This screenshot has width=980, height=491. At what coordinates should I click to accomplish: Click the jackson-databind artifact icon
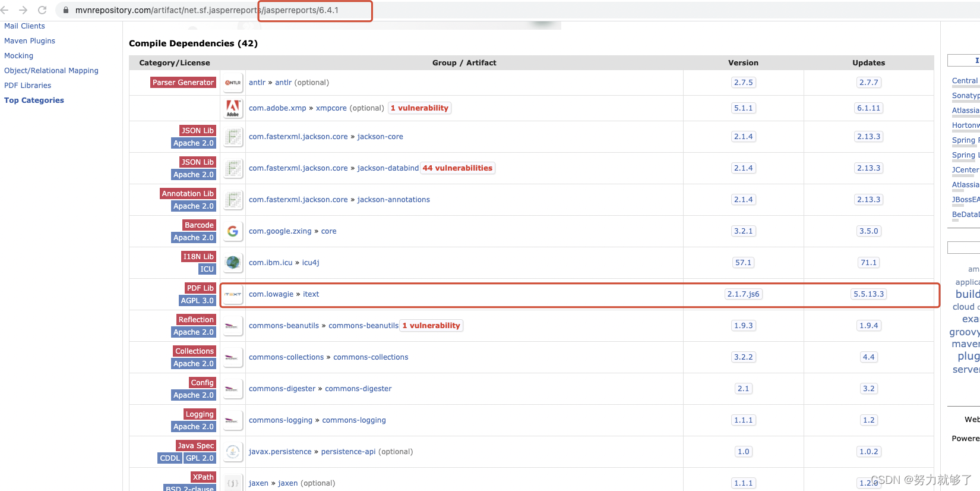pos(233,168)
